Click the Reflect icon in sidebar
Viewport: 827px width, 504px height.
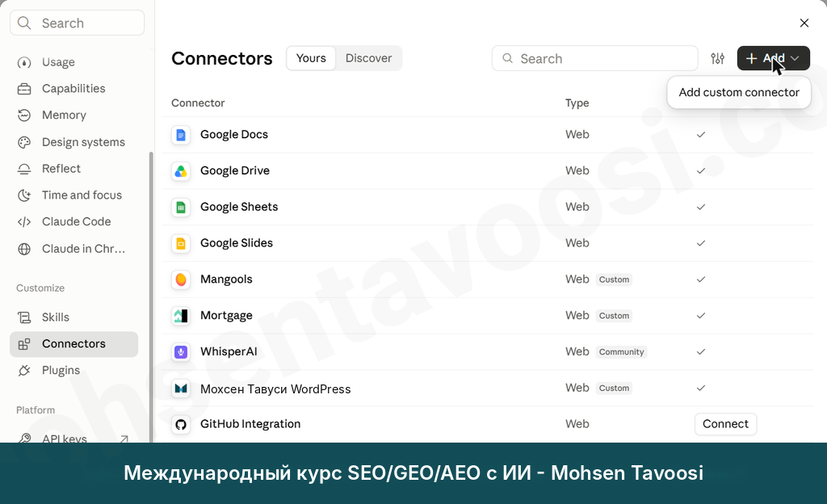[x=24, y=169]
